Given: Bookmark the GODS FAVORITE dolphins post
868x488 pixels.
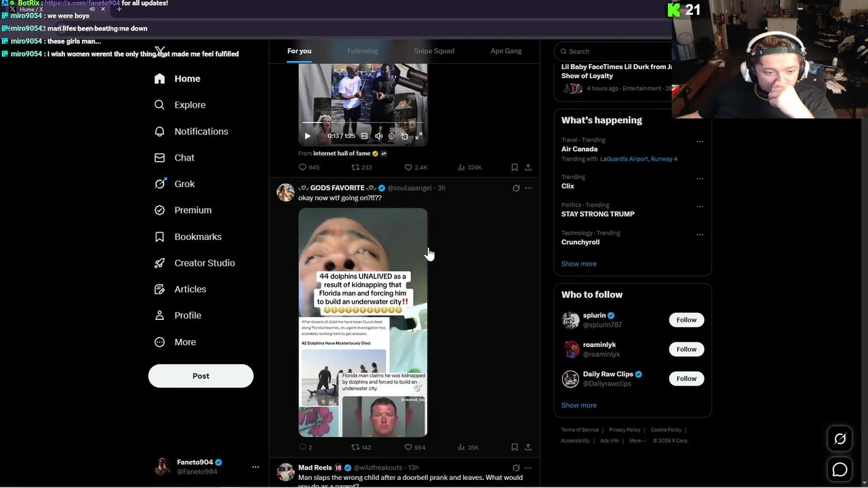Looking at the screenshot, I should [515, 447].
